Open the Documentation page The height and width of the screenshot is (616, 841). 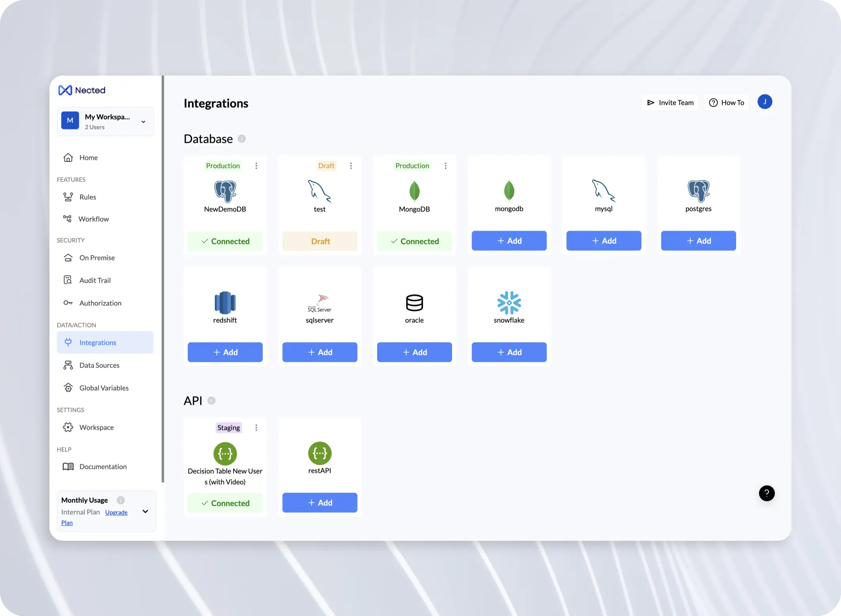[103, 466]
